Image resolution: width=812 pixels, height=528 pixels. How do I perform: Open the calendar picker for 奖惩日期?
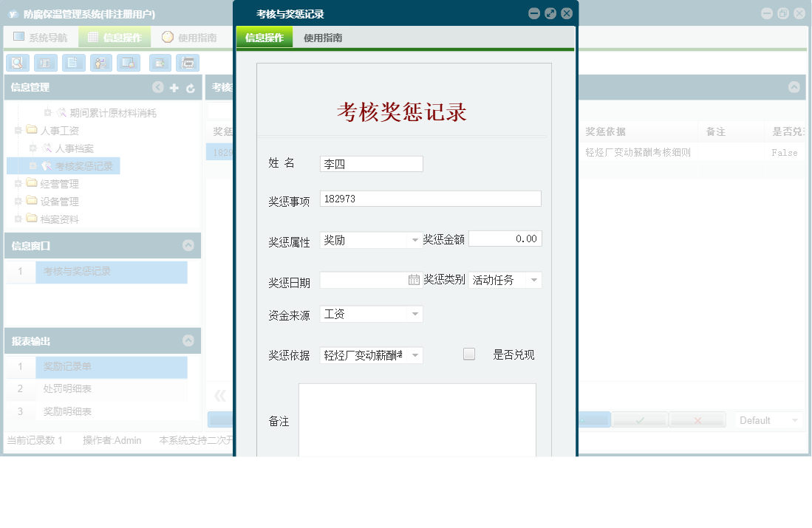414,279
